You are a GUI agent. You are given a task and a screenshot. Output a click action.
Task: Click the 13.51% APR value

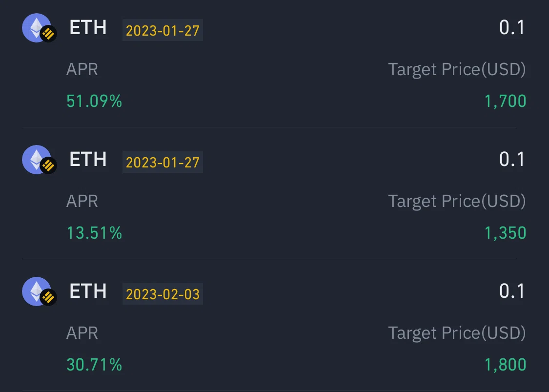point(94,233)
